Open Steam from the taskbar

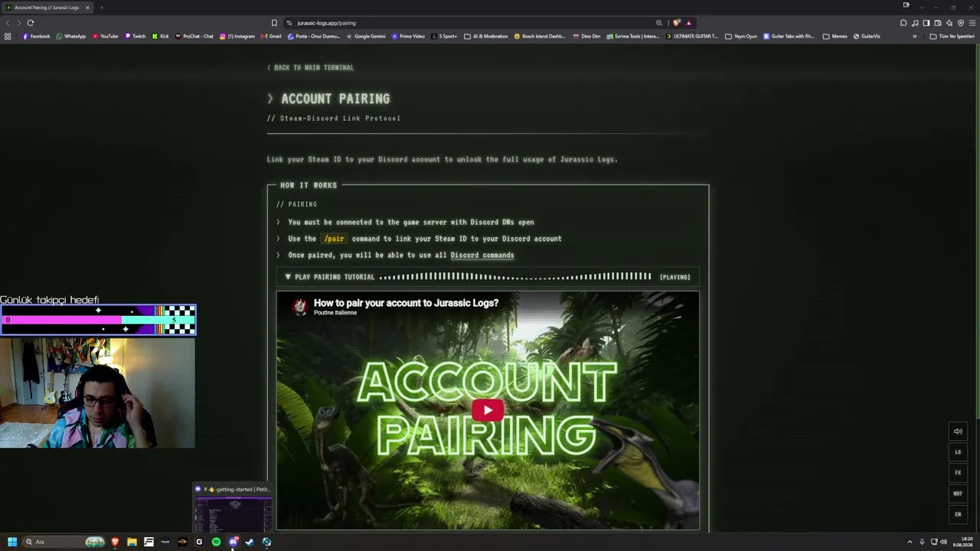coord(250,542)
